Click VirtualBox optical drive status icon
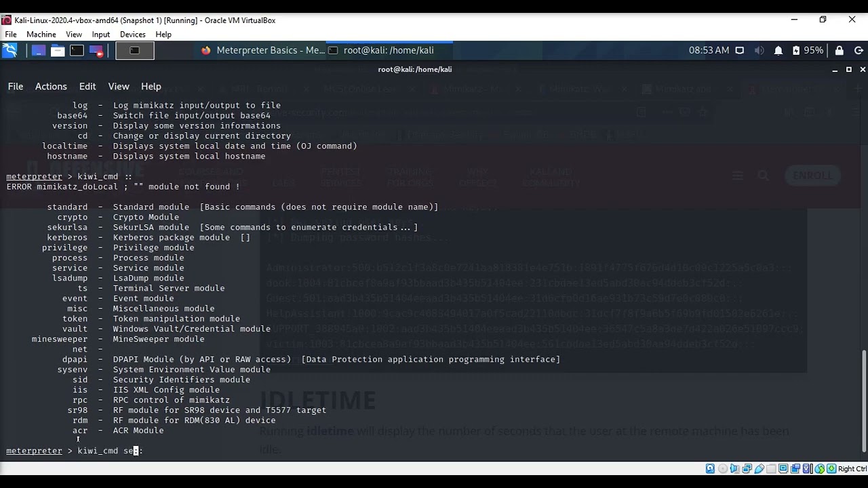 (x=722, y=468)
